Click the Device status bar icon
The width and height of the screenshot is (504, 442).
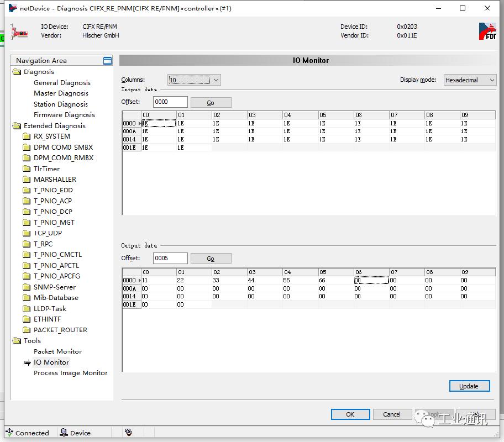point(64,433)
